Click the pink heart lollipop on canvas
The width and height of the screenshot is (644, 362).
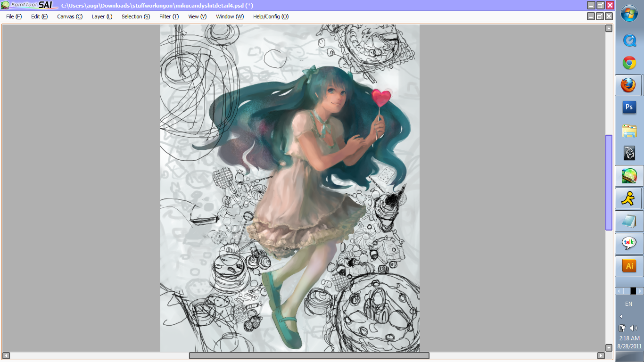click(x=381, y=98)
